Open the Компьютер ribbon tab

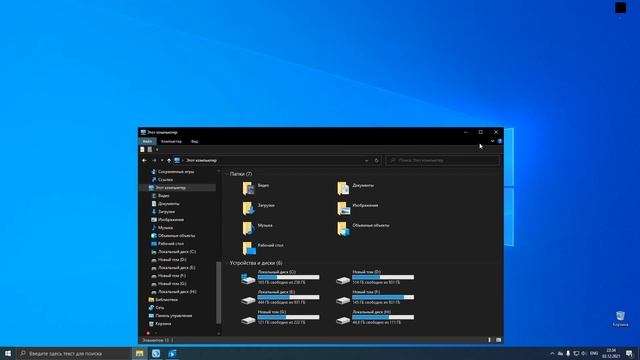coord(171,141)
